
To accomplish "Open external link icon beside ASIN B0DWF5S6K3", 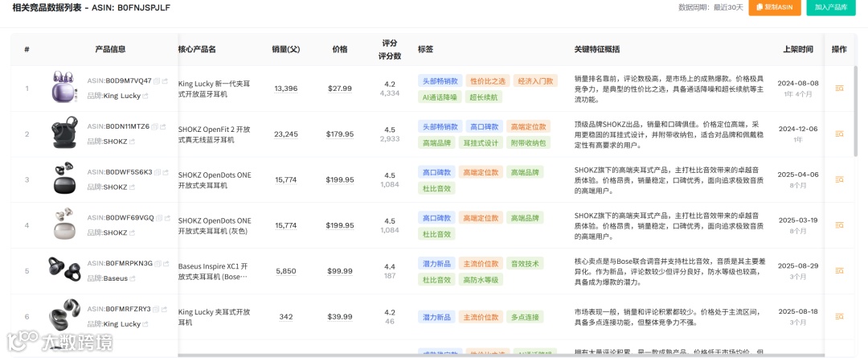I will click(x=166, y=172).
